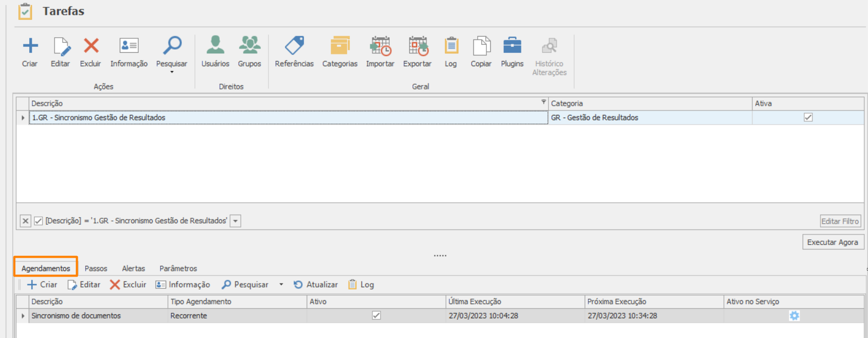Click the splitter dots between the panels

point(440,256)
